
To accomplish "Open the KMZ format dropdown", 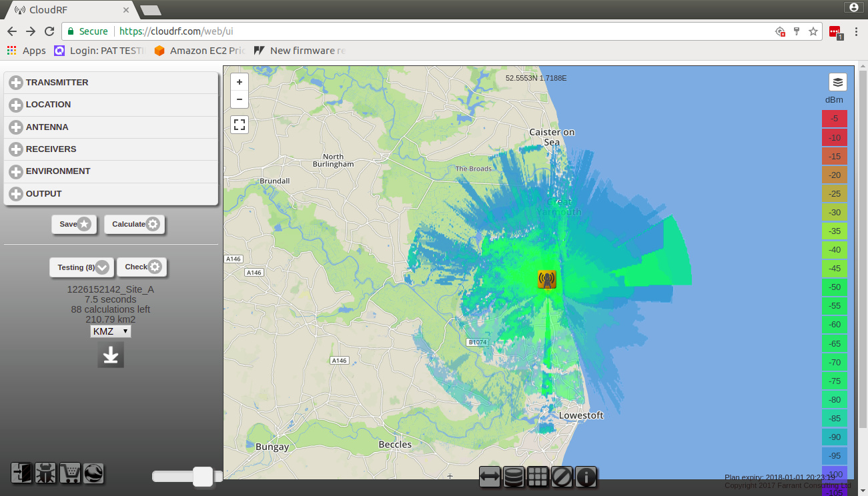I will pyautogui.click(x=111, y=331).
